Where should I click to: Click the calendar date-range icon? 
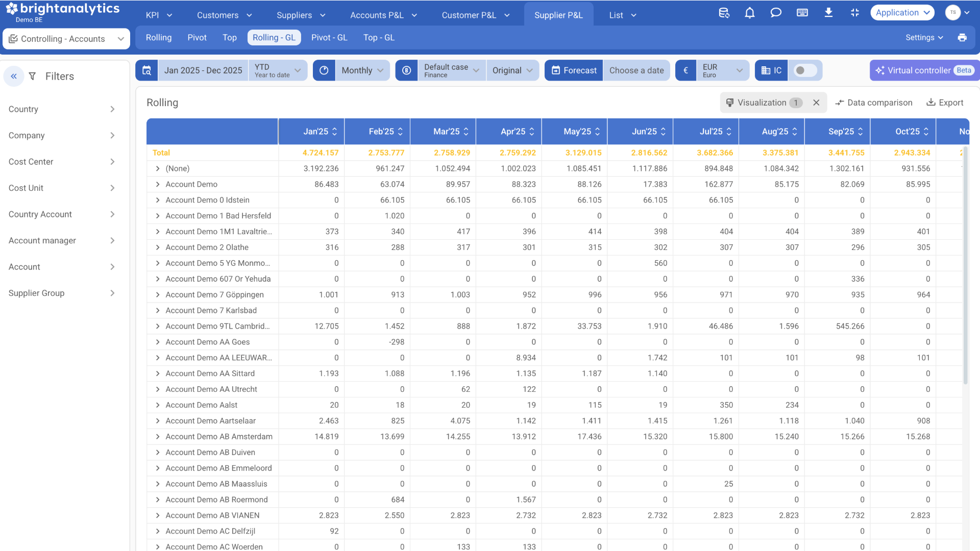(x=146, y=70)
